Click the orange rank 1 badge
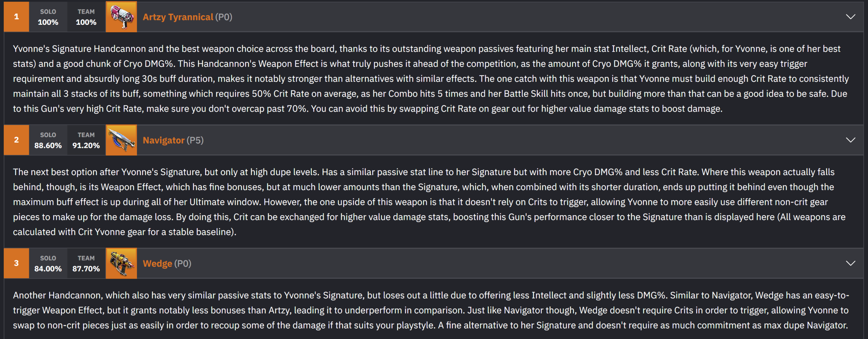The width and height of the screenshot is (868, 339). pos(16,17)
